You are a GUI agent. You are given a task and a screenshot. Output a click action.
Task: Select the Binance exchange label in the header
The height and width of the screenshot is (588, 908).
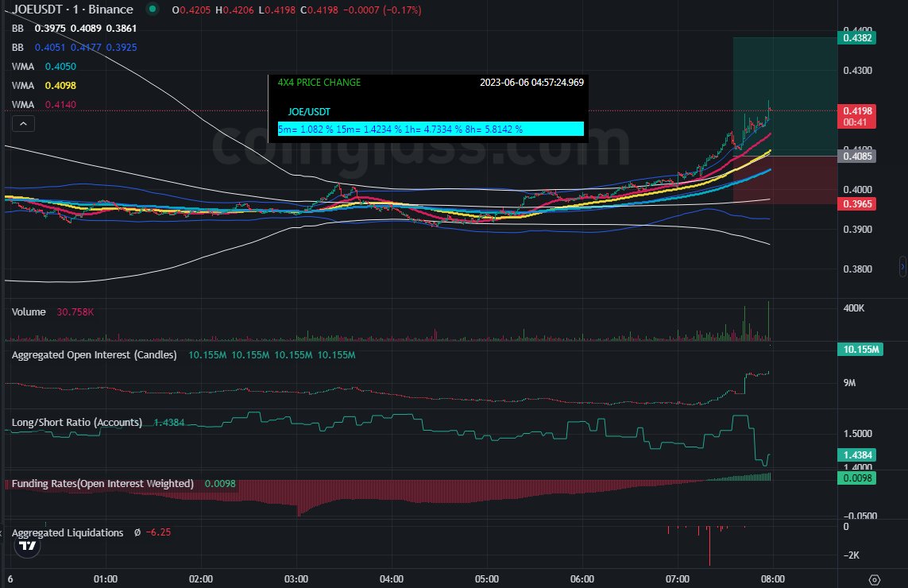[107, 10]
